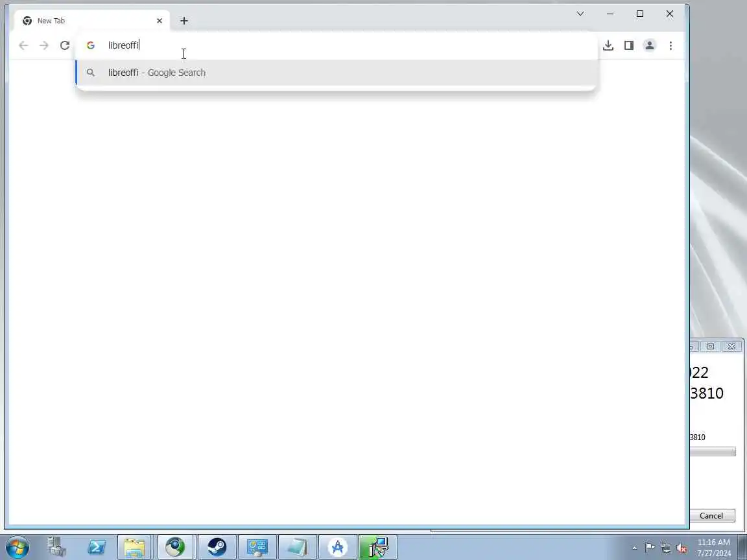Open the Windows Start menu
Viewport: 747px width, 560px height.
point(17,546)
